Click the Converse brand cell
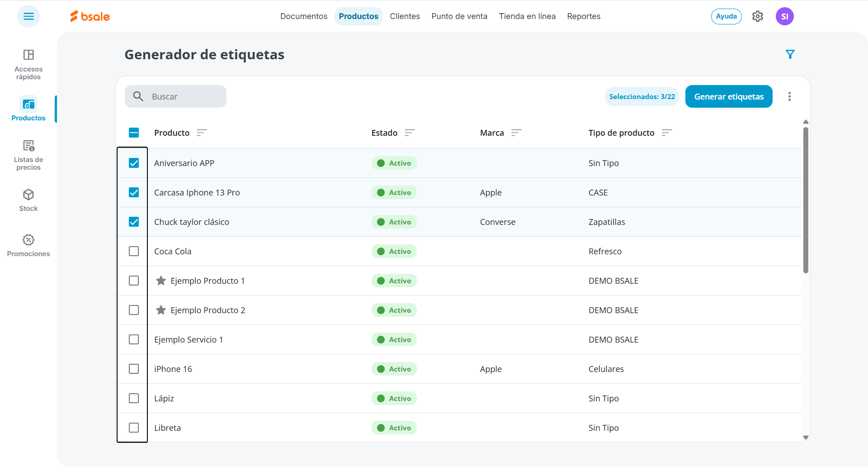 (x=498, y=222)
